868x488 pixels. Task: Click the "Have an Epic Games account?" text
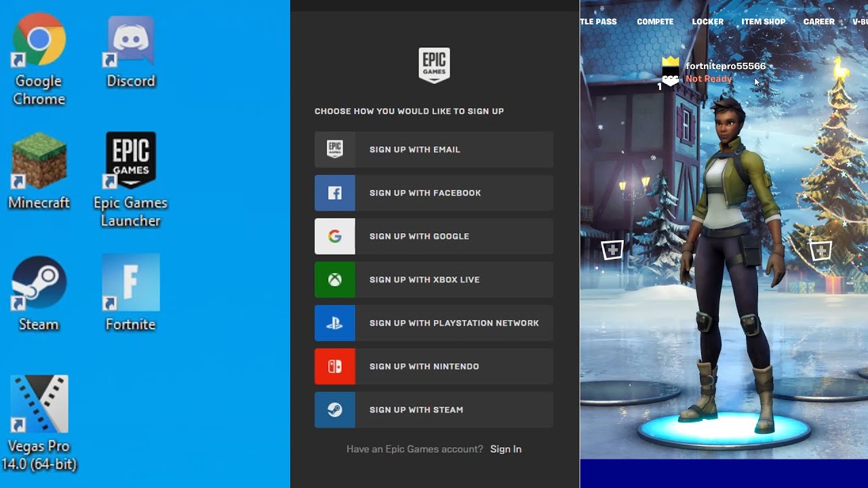(x=415, y=449)
